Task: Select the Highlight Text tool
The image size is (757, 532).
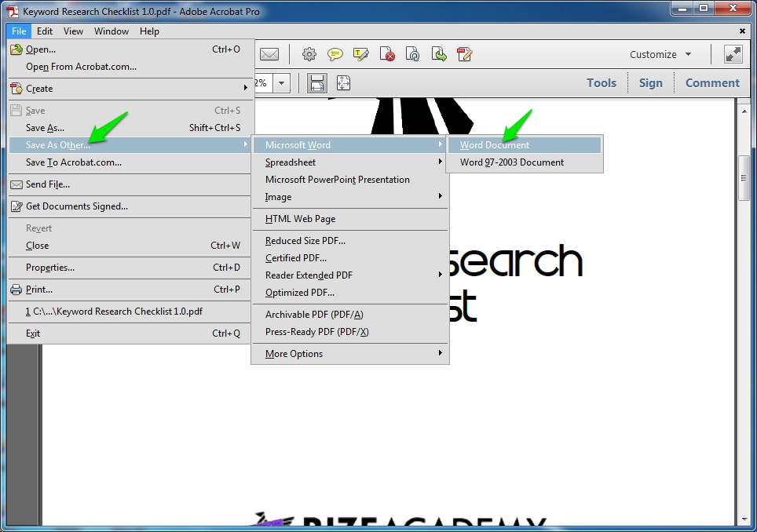Action: pos(361,54)
